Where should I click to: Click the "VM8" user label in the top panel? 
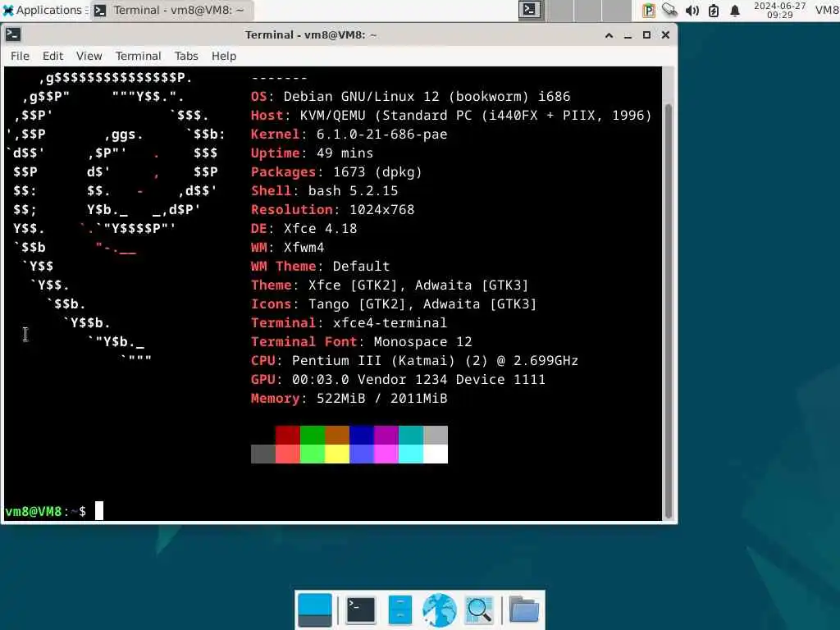coord(827,10)
